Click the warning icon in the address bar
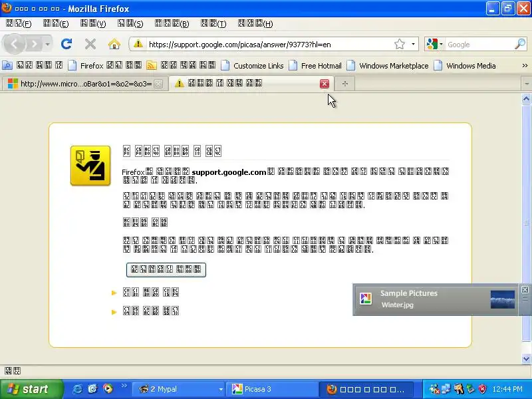532x399 pixels. click(138, 44)
